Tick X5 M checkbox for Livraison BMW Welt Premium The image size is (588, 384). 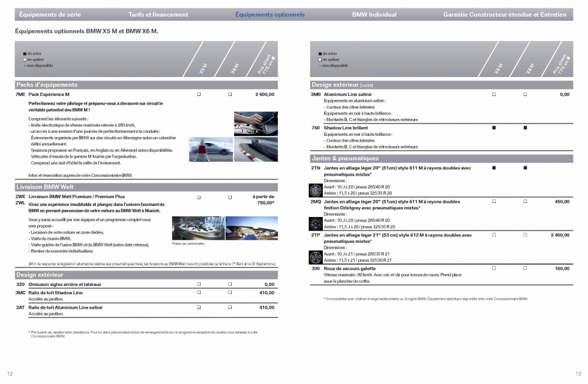199,197
